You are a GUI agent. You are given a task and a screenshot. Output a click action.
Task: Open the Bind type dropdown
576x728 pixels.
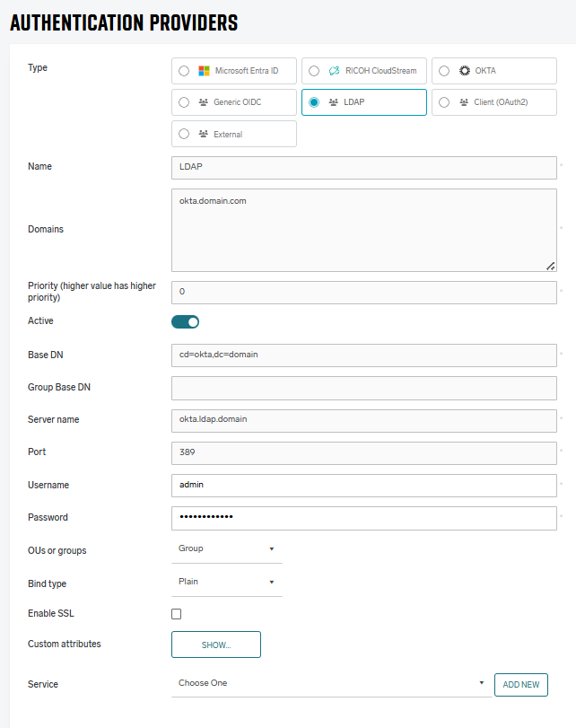click(273, 583)
